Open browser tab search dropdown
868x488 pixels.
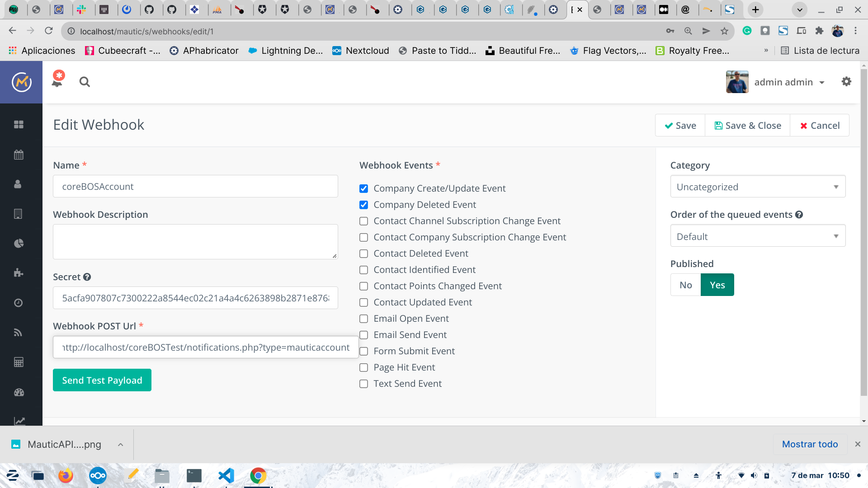click(x=799, y=9)
